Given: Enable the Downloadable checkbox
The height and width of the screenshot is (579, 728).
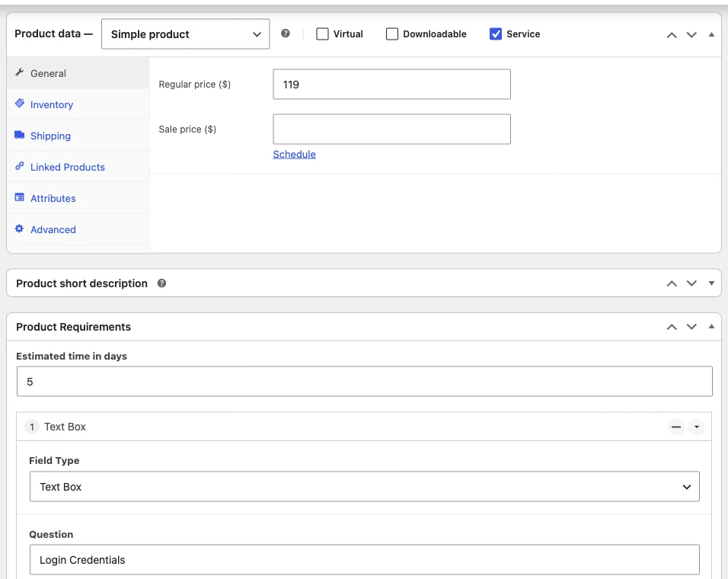Looking at the screenshot, I should click(x=392, y=34).
